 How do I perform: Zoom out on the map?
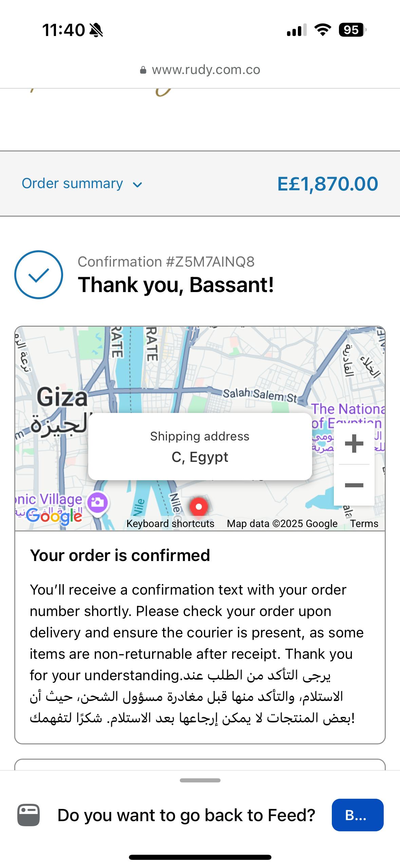point(354,485)
